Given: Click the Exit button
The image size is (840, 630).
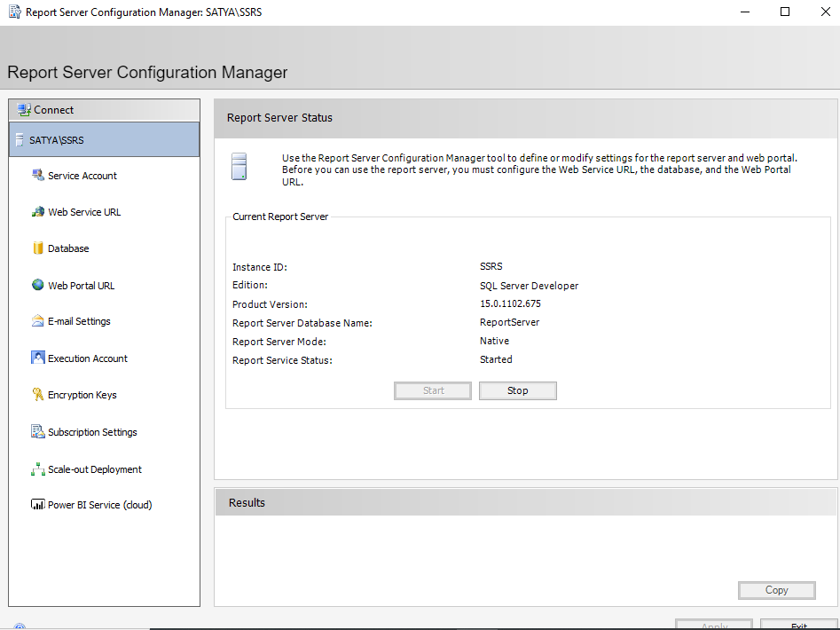Looking at the screenshot, I should coord(798,625).
